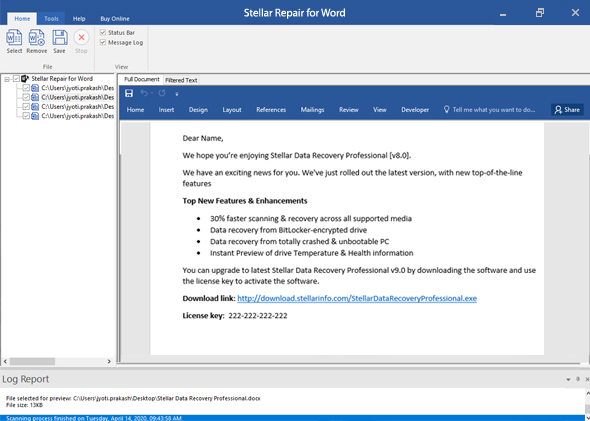
Task: Click the Select file icon
Action: (14, 38)
